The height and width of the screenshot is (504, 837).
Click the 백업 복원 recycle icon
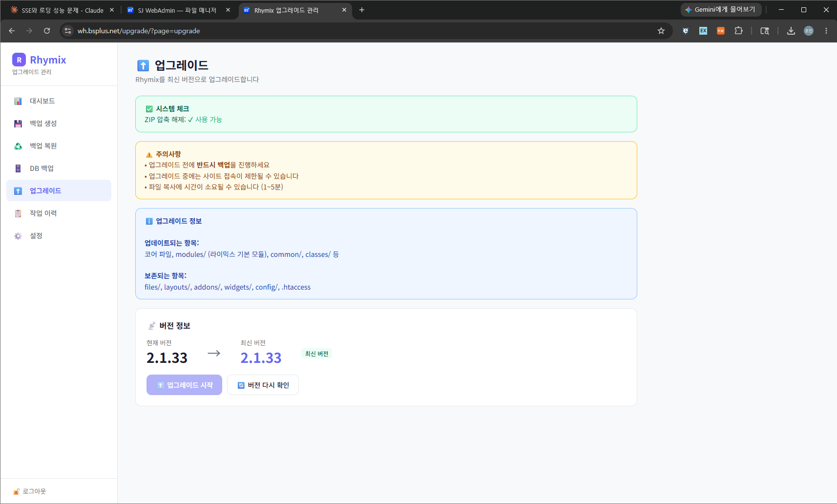click(x=18, y=146)
